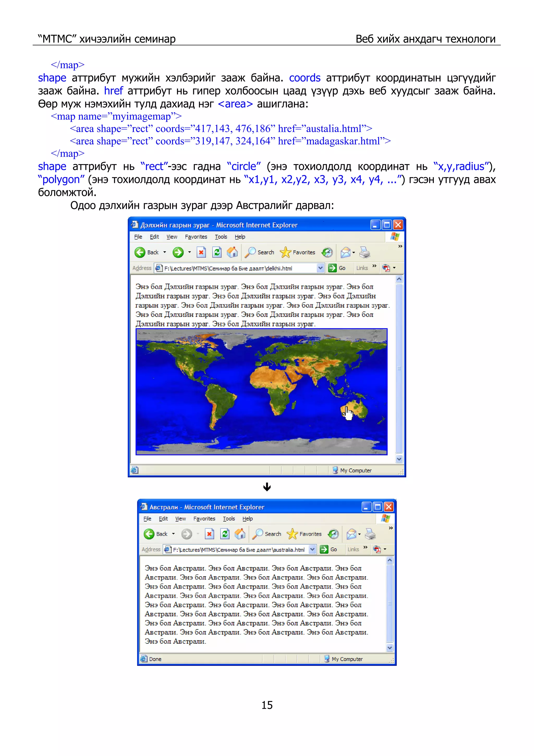
Task: Click Home icon in world map browser
Action: coord(232,253)
